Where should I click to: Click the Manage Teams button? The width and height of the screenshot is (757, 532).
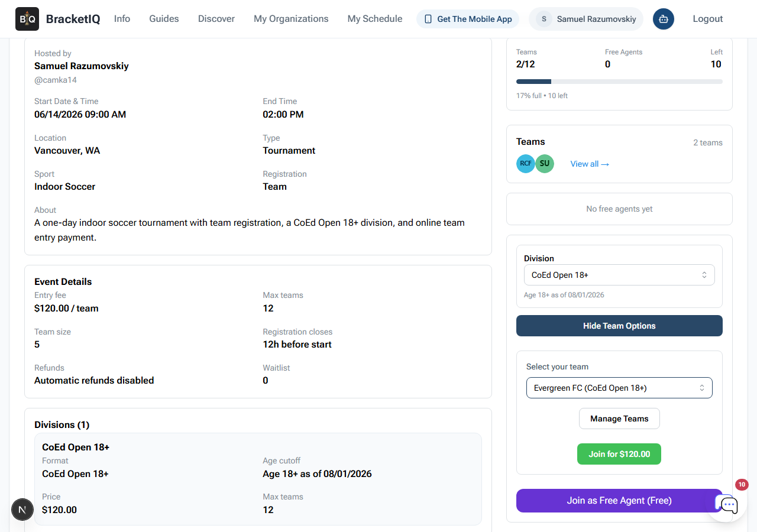[x=619, y=419]
